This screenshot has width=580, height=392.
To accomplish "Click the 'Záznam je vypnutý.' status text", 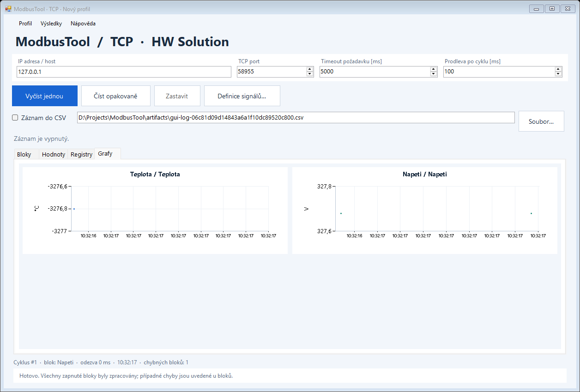I will coord(42,139).
